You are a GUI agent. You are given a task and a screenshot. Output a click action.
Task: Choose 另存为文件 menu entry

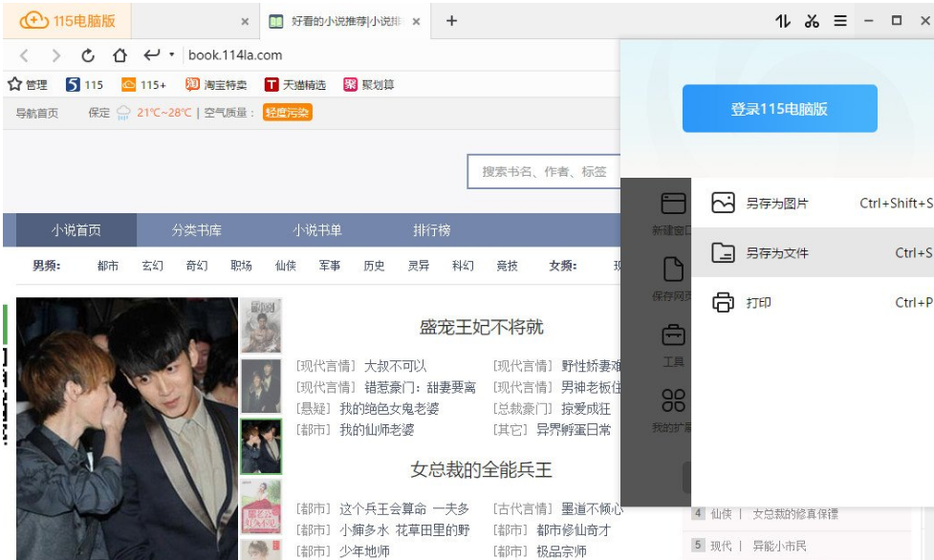813,252
